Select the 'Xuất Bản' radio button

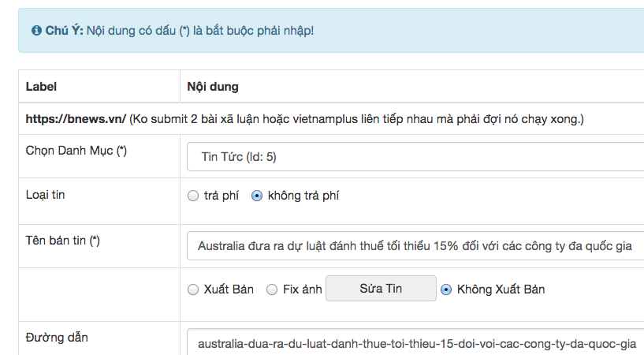pyautogui.click(x=193, y=290)
